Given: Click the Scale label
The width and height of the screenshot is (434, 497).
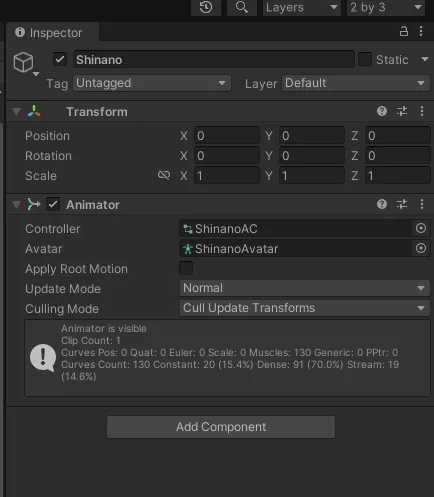Looking at the screenshot, I should click(41, 176).
